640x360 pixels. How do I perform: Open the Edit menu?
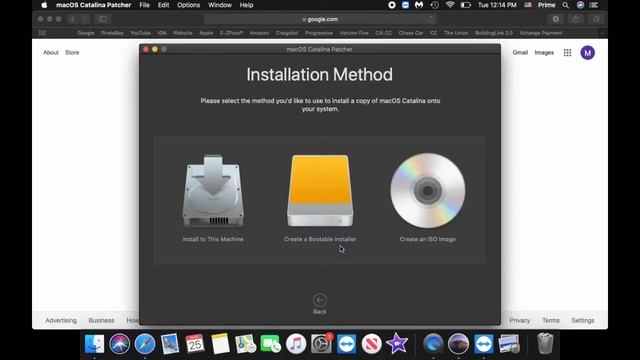click(x=163, y=5)
